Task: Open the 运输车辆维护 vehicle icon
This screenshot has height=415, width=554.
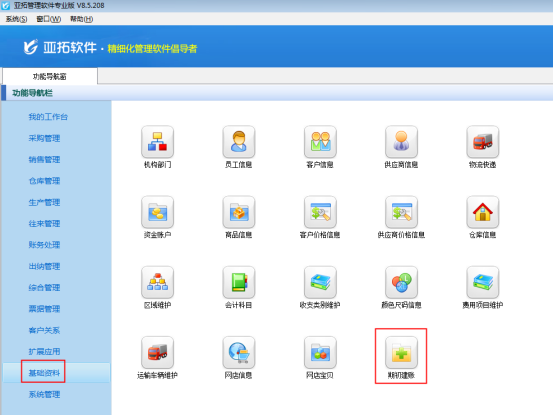Action: [158, 352]
